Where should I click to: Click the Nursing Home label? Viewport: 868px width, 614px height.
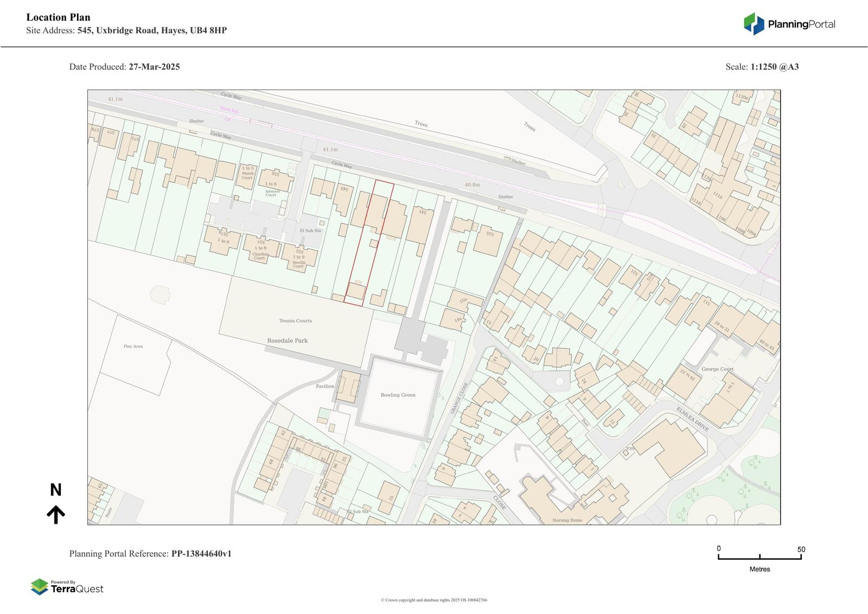point(567,520)
